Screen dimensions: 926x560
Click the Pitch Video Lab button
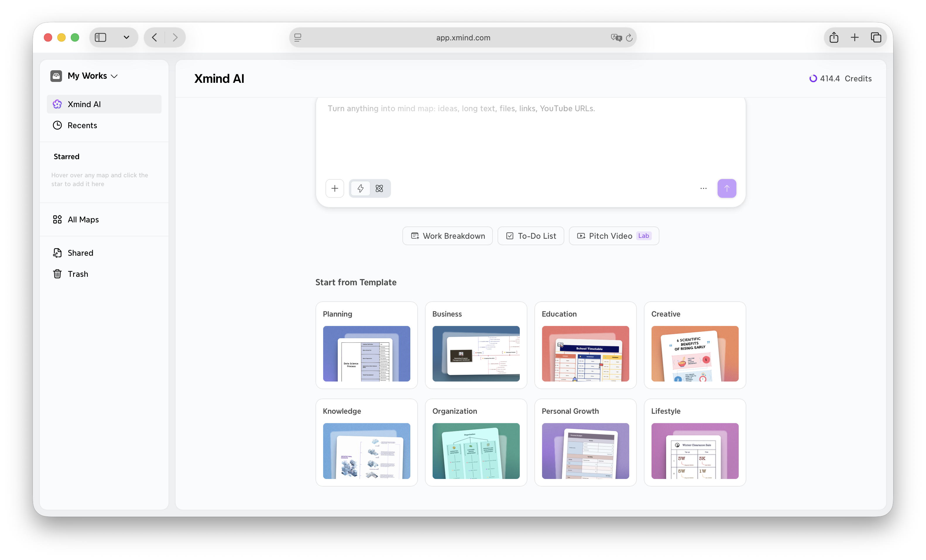614,236
